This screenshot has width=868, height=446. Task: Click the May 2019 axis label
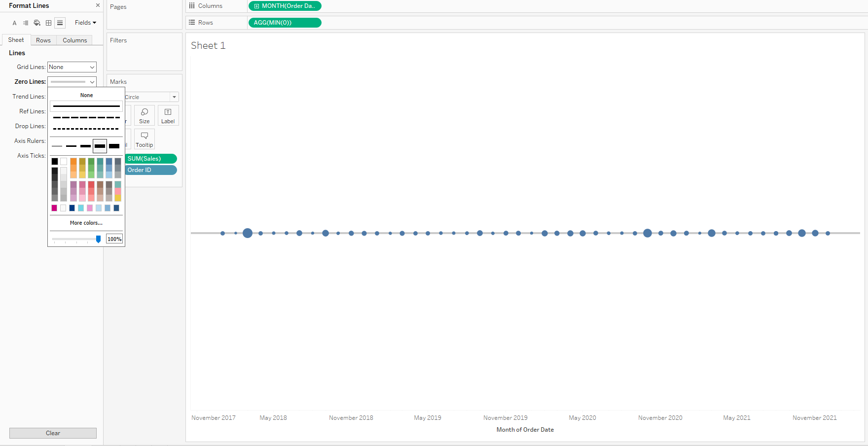click(428, 418)
